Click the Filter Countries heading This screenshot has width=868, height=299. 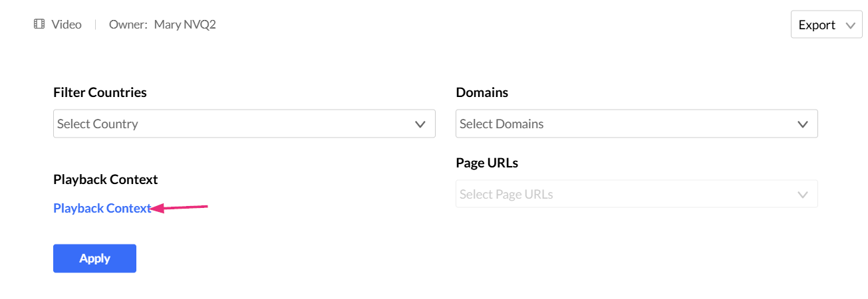click(x=100, y=92)
